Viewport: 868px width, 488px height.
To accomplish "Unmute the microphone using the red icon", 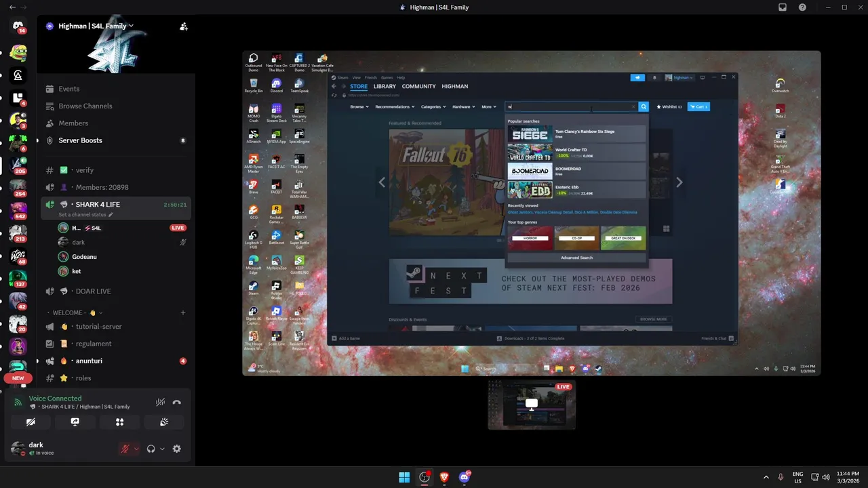I will coord(125,449).
